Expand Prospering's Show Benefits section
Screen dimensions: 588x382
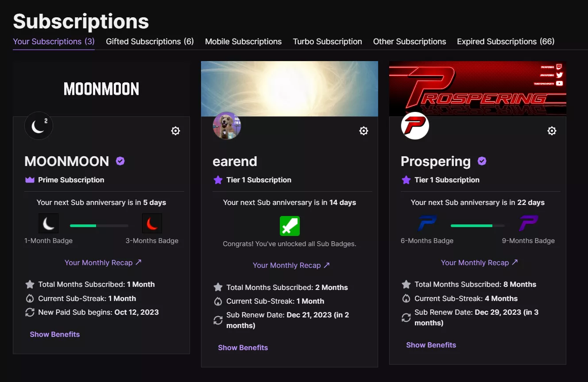coord(431,345)
